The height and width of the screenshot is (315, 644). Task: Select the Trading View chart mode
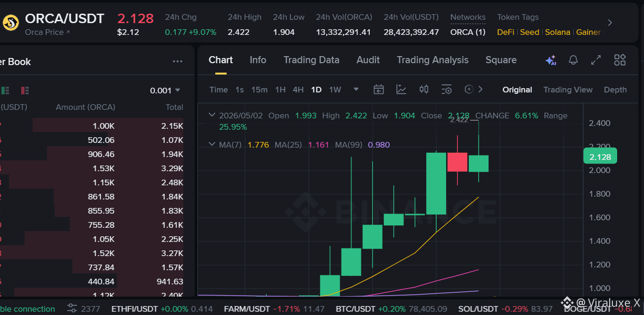(568, 90)
